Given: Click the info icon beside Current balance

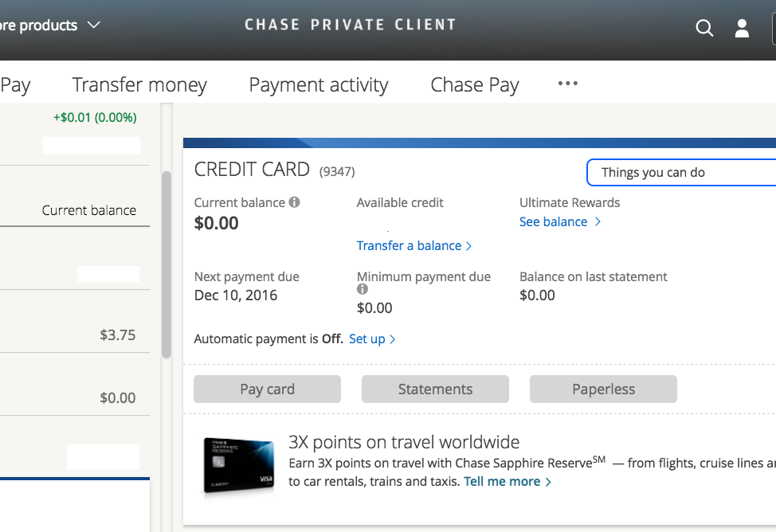Looking at the screenshot, I should [x=295, y=202].
